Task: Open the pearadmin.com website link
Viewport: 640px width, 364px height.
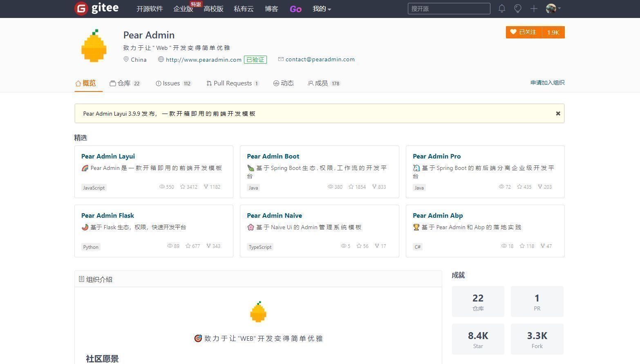Action: pos(204,60)
